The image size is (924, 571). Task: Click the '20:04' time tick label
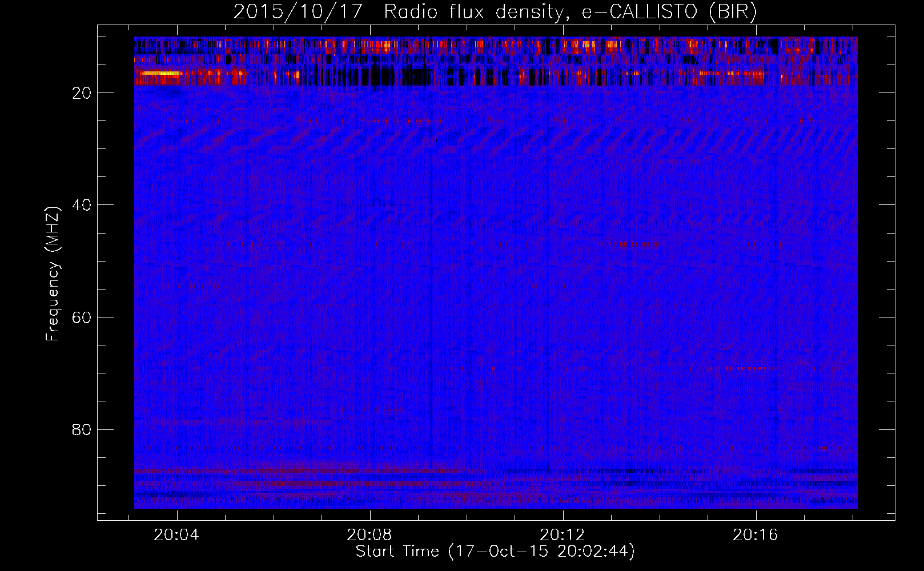177,535
